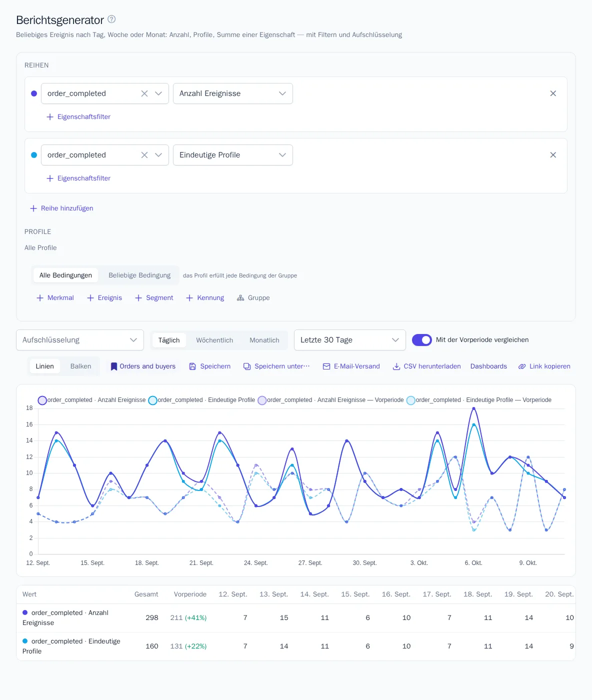The image size is (592, 700).
Task: Click the Gruppe hierarchy icon
Action: pos(240,298)
